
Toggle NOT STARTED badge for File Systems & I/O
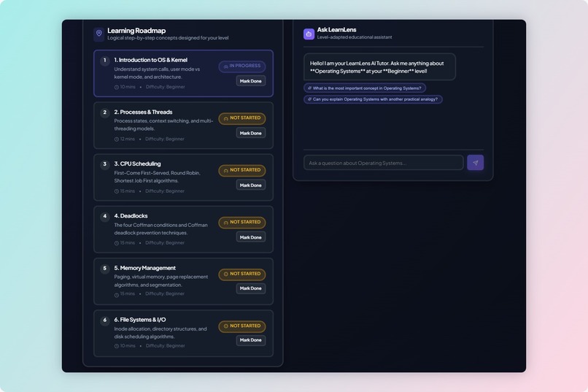point(242,326)
